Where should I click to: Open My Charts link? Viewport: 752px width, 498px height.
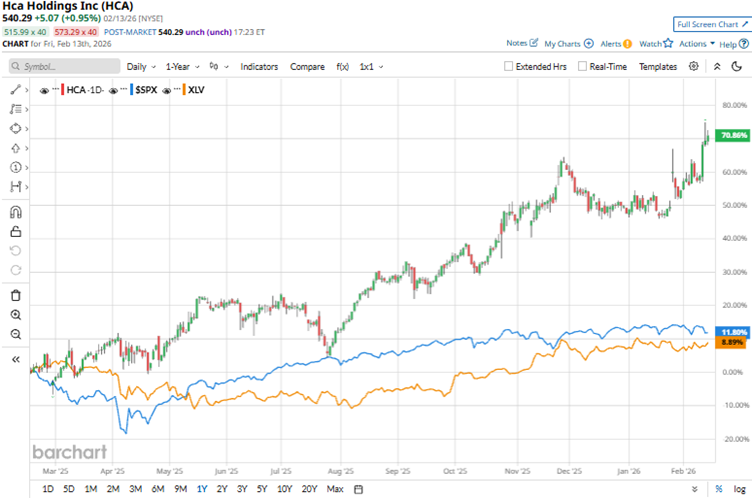(x=568, y=44)
